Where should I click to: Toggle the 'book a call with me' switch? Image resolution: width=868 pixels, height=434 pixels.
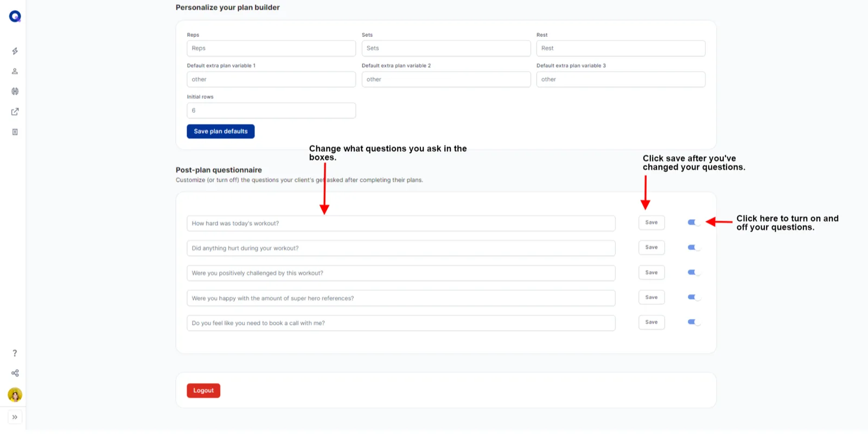click(x=694, y=322)
